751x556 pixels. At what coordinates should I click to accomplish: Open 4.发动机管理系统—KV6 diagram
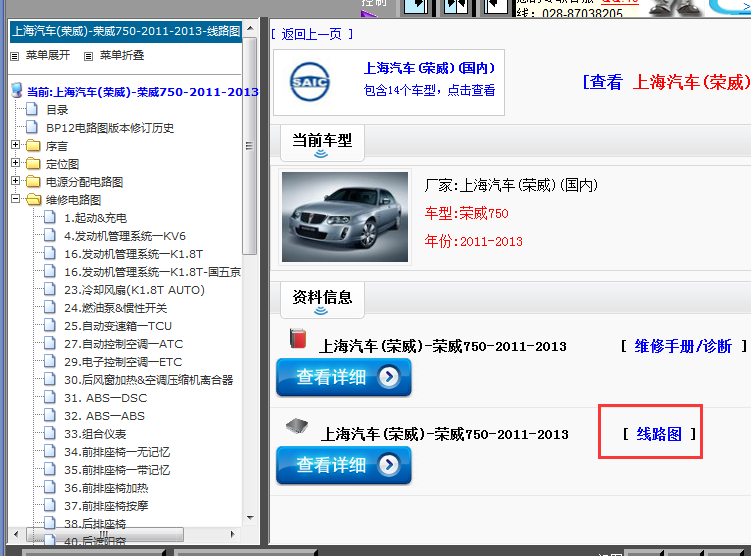tap(125, 236)
